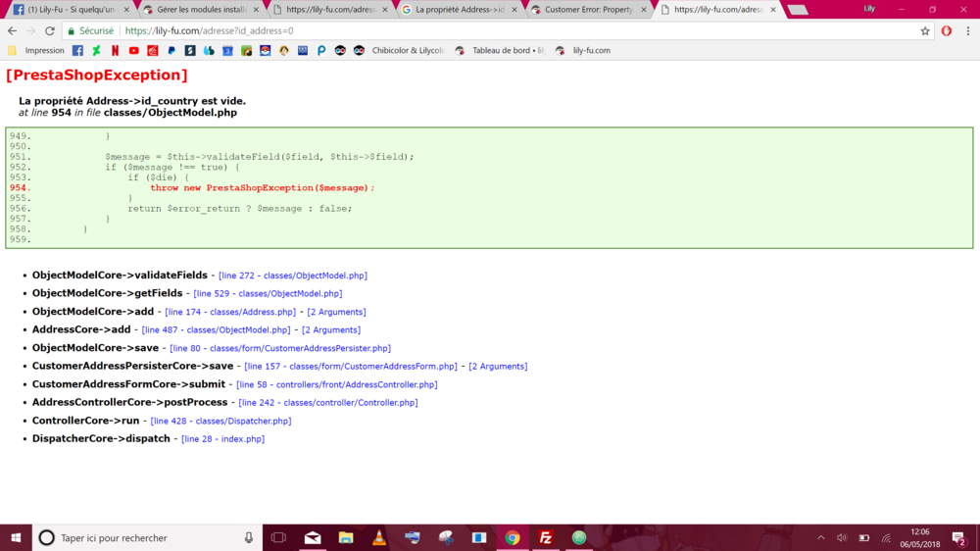Open the PayPal bookmark
The height and width of the screenshot is (551, 980).
[171, 51]
